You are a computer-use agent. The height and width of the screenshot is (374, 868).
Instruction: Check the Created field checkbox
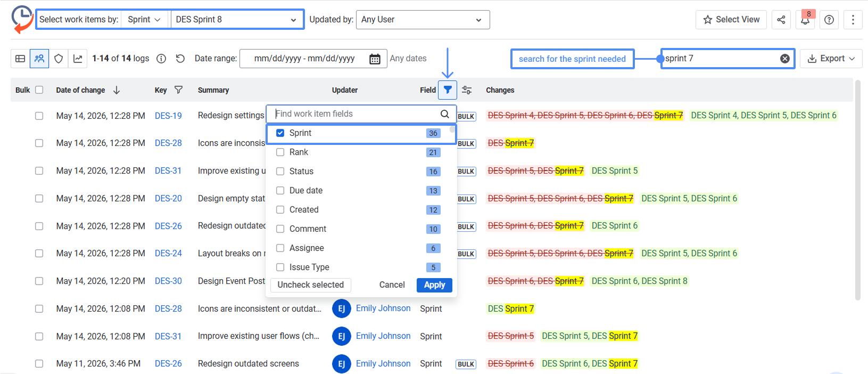280,210
